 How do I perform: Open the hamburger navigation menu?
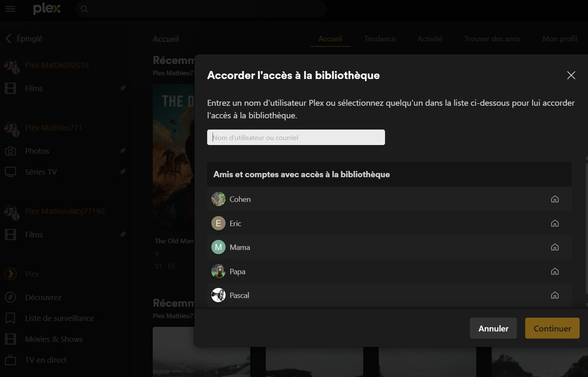coord(10,9)
